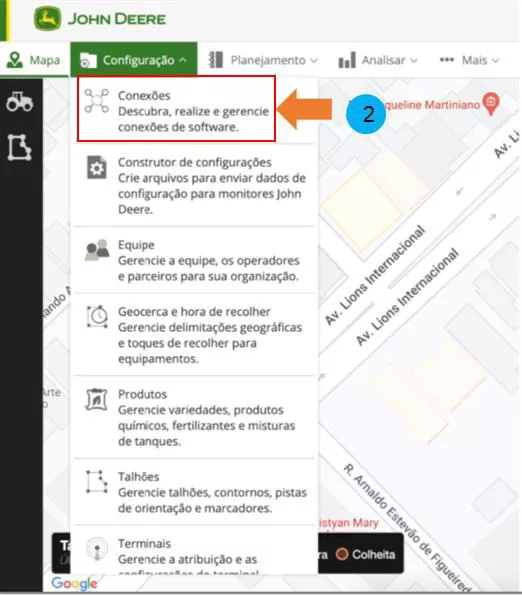
Task: Click the Talhões polygon icon
Action: pyautogui.click(x=97, y=482)
